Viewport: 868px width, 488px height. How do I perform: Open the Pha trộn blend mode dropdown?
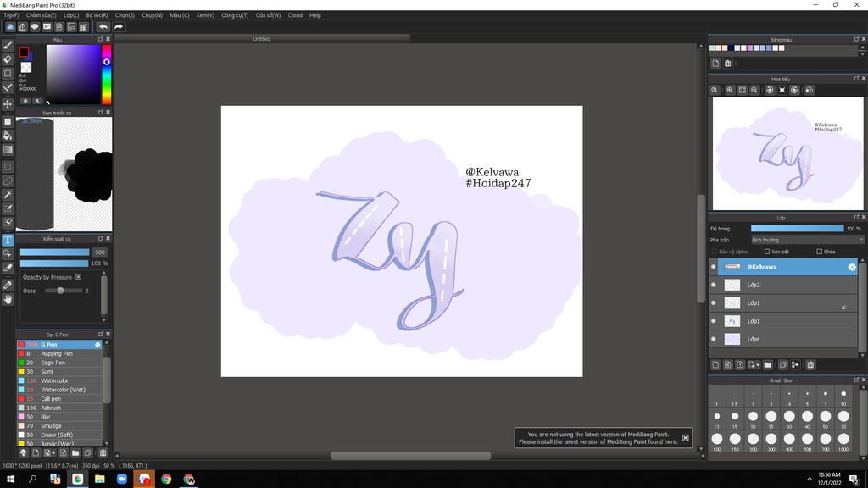(x=807, y=240)
